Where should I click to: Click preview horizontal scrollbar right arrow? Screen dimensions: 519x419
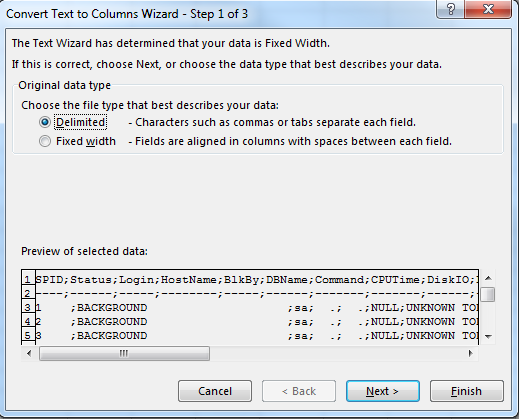[x=471, y=353]
